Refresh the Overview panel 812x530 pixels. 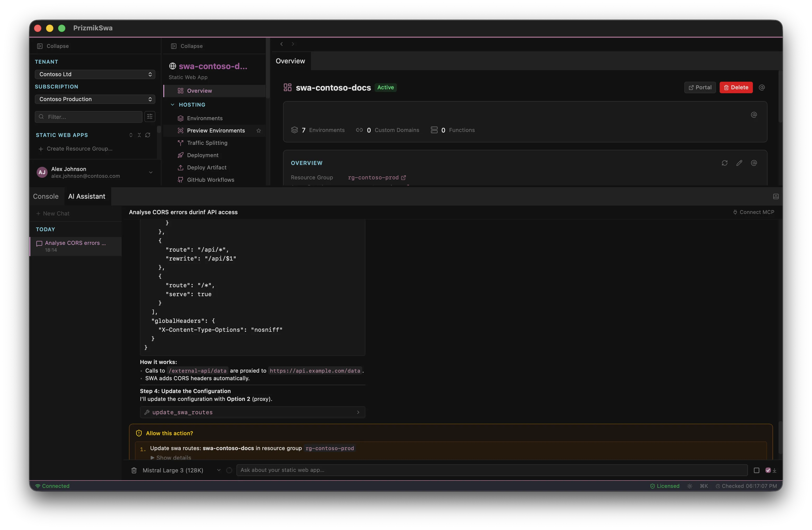tap(724, 163)
